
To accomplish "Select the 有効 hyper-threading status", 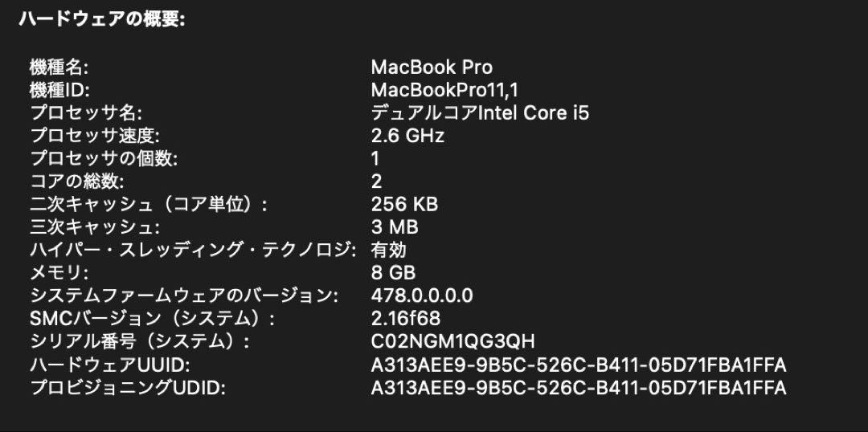I will [389, 250].
